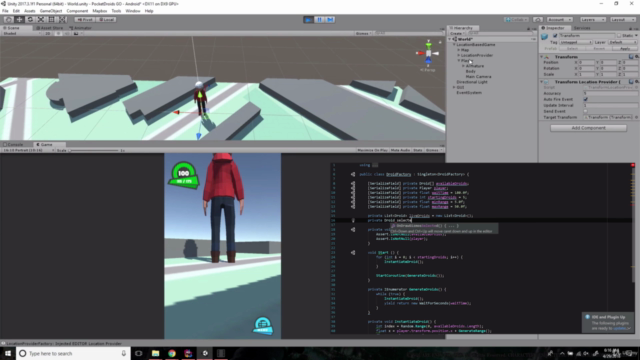
Task: Click the Pause button
Action: (320, 20)
